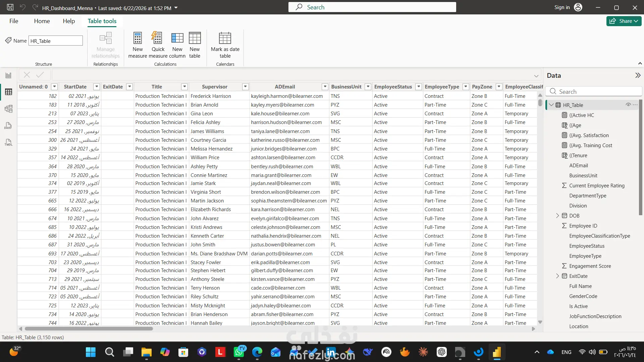The width and height of the screenshot is (644, 362).
Task: Switch to Home tab
Action: coord(42,21)
